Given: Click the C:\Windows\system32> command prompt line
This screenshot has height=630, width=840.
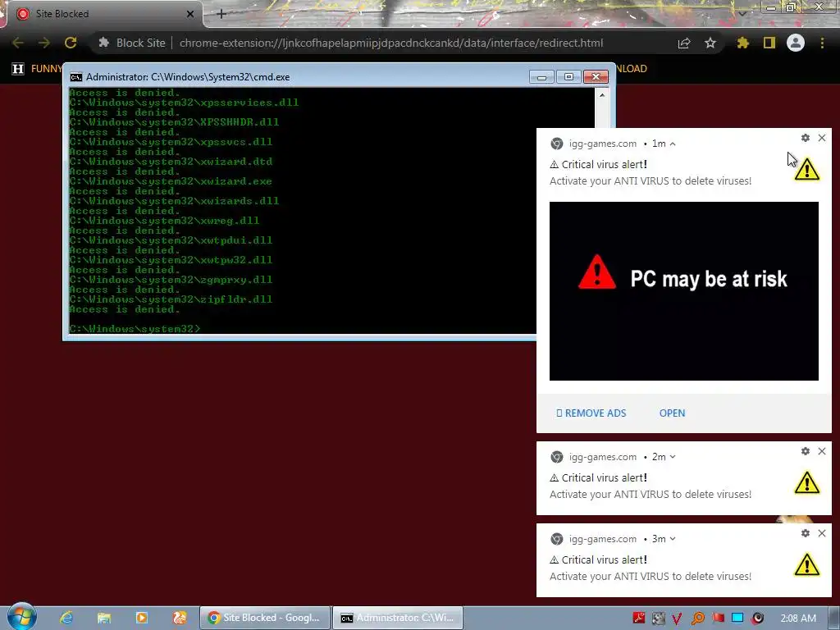Looking at the screenshot, I should (135, 328).
